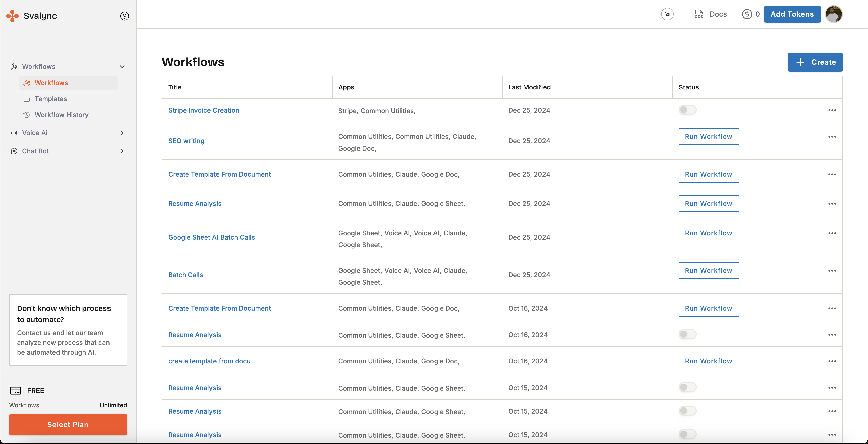Collapse the Workflows sidebar section
868x444 pixels.
coord(122,67)
